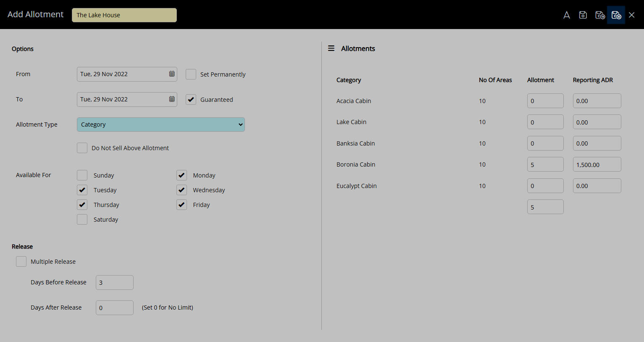Click the Reporting ADR column header

593,80
